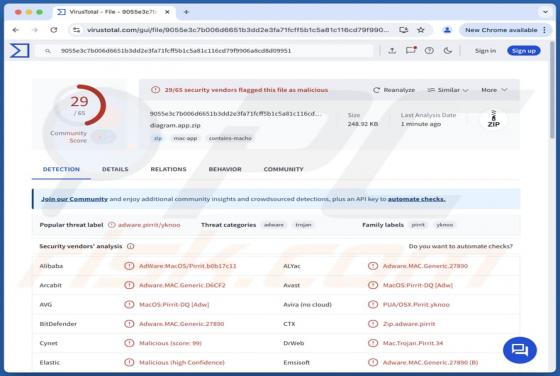Click the contains-macho tag
Image resolution: width=560 pixels, height=376 pixels.
tap(230, 138)
